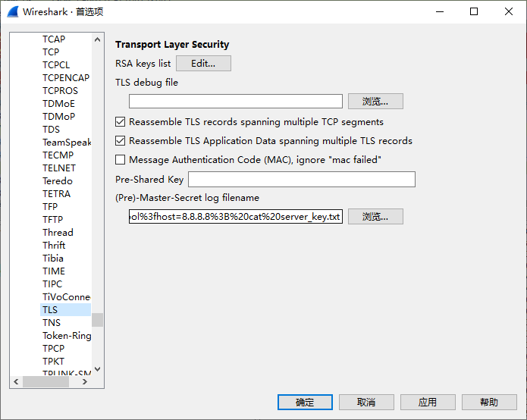The height and width of the screenshot is (420, 527).
Task: Close the Wireshark preferences dialog
Action: [x=509, y=12]
